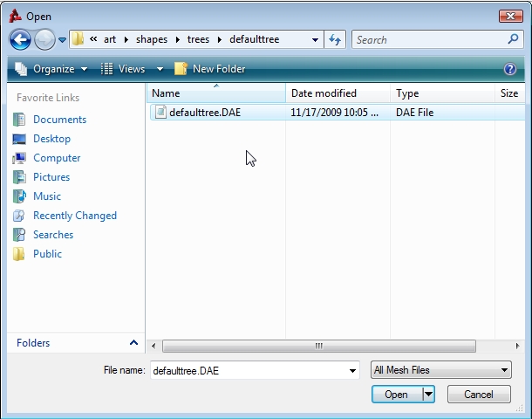Click the search magnifier icon

(514, 39)
